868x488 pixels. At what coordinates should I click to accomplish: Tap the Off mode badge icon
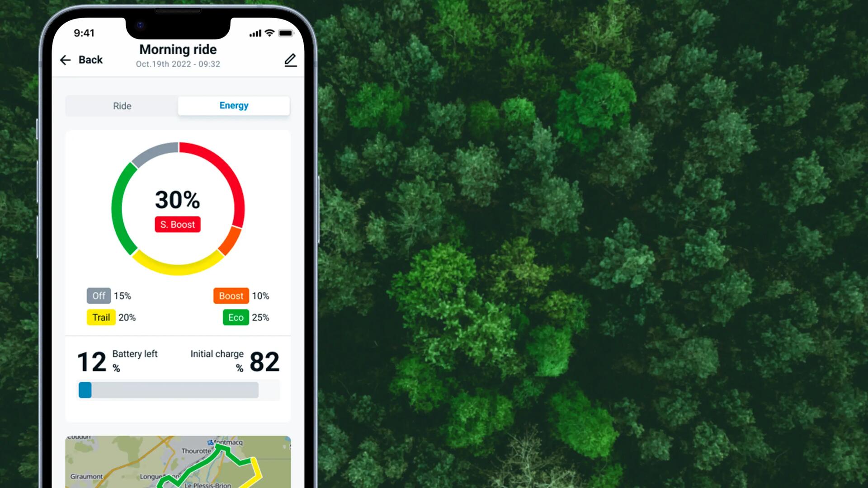(97, 296)
